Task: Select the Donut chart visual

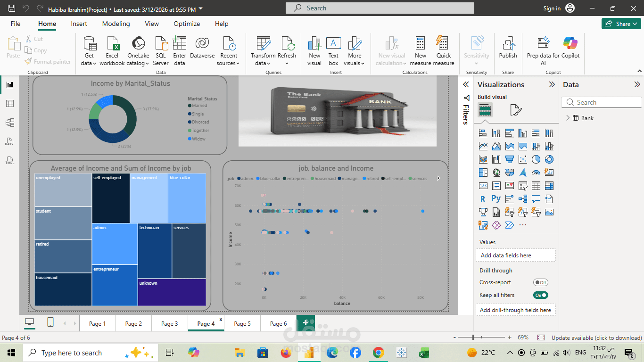Action: (549, 159)
